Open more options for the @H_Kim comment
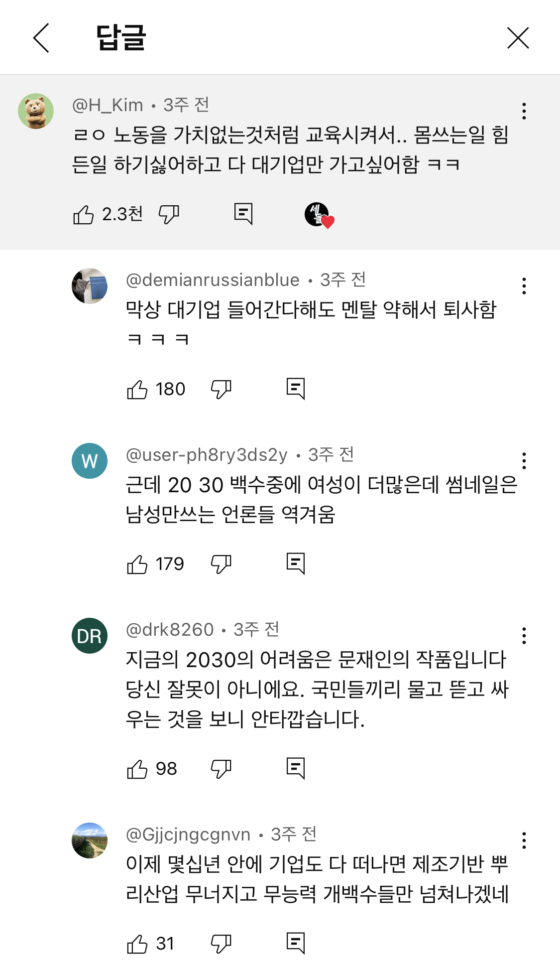 pos(524,111)
